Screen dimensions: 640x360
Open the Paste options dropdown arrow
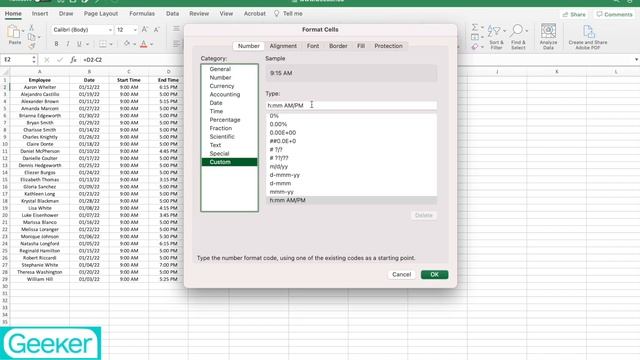click(23, 31)
